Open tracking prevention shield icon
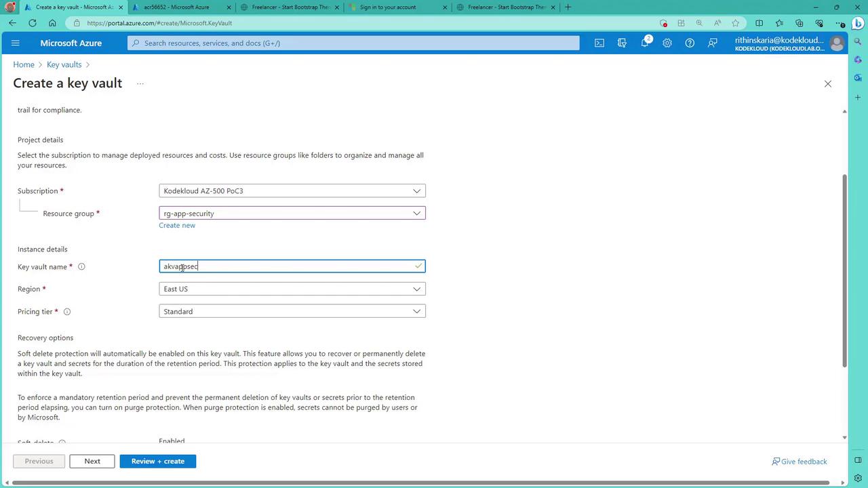Screen dimensions: 868x488 pos(663,23)
